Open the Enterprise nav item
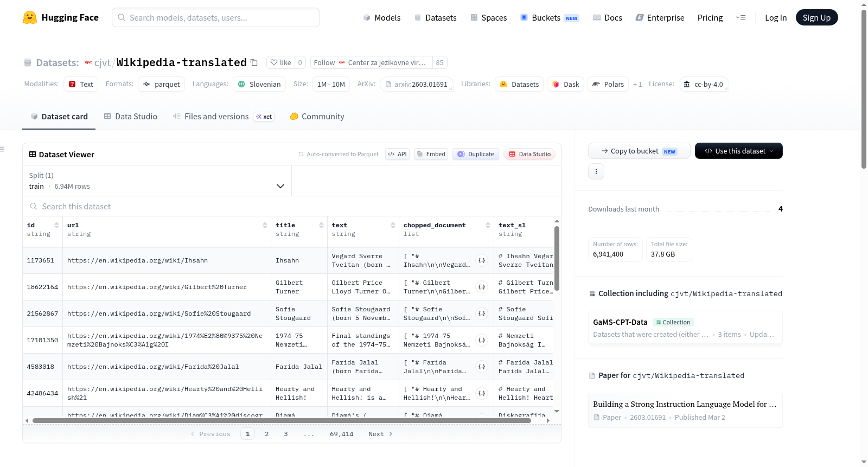Image resolution: width=868 pixels, height=467 pixels. 660,17
